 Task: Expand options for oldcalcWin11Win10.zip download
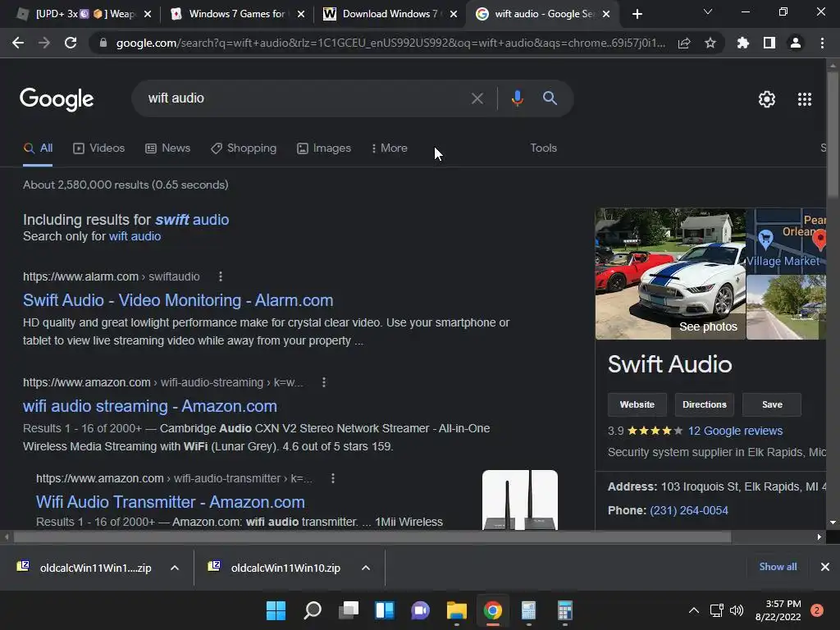coord(366,568)
